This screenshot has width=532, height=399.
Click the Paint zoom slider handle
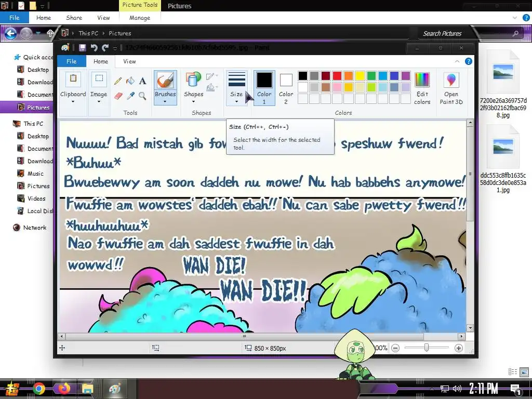pyautogui.click(x=427, y=348)
